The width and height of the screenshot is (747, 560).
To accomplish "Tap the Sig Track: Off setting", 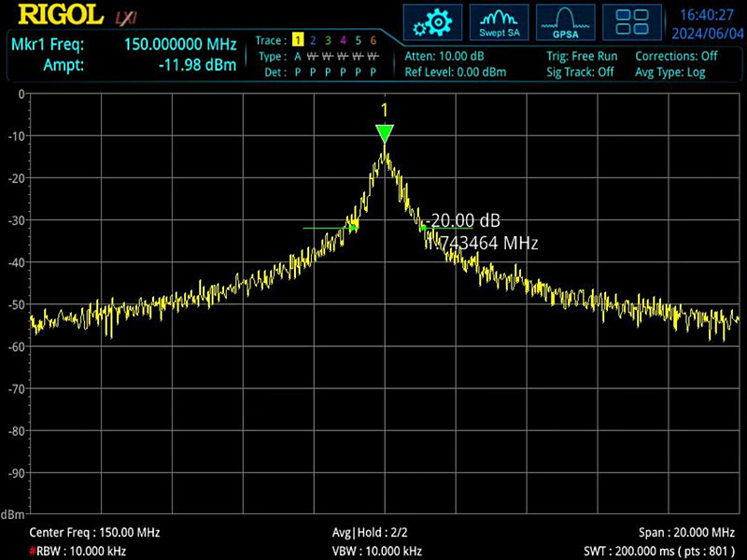I will 580,72.
